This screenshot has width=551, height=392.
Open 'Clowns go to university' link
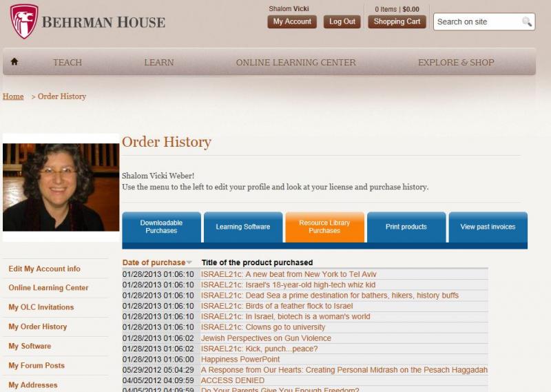point(263,327)
